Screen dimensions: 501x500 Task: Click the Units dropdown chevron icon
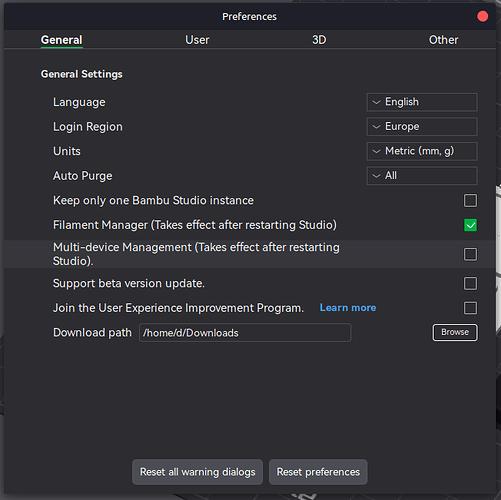click(x=376, y=152)
